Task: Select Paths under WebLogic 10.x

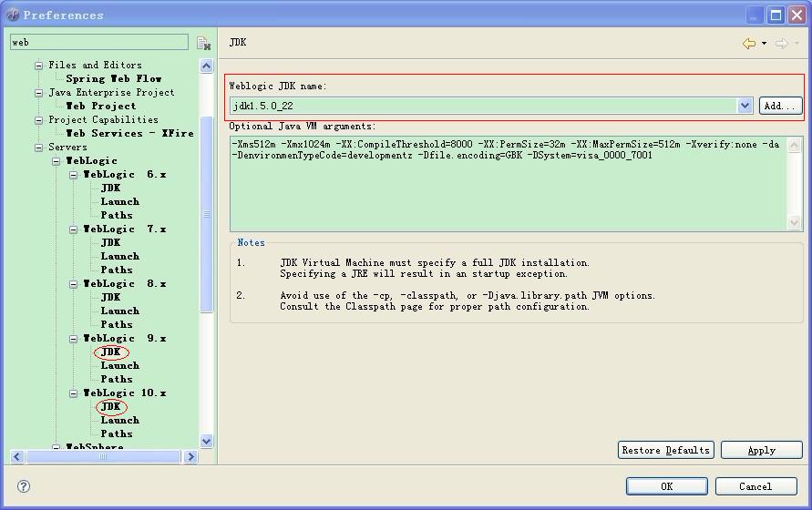Action: tap(117, 433)
